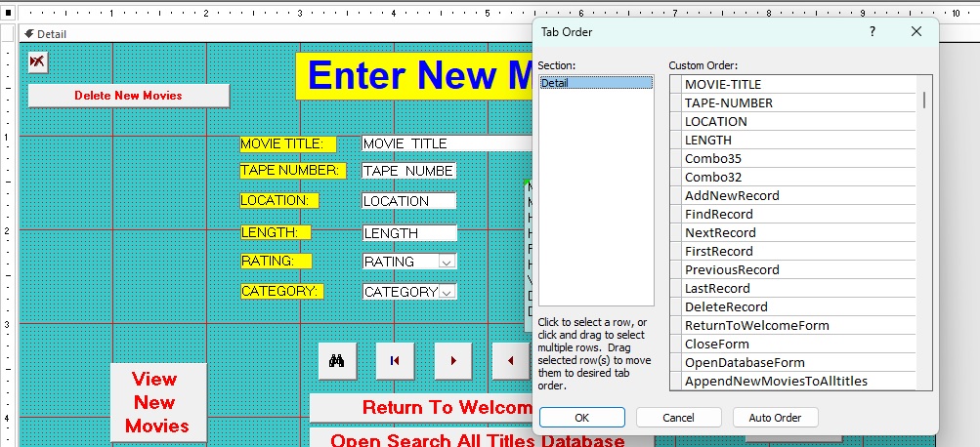Click the question mark help icon in Tab Order

pyautogui.click(x=873, y=31)
